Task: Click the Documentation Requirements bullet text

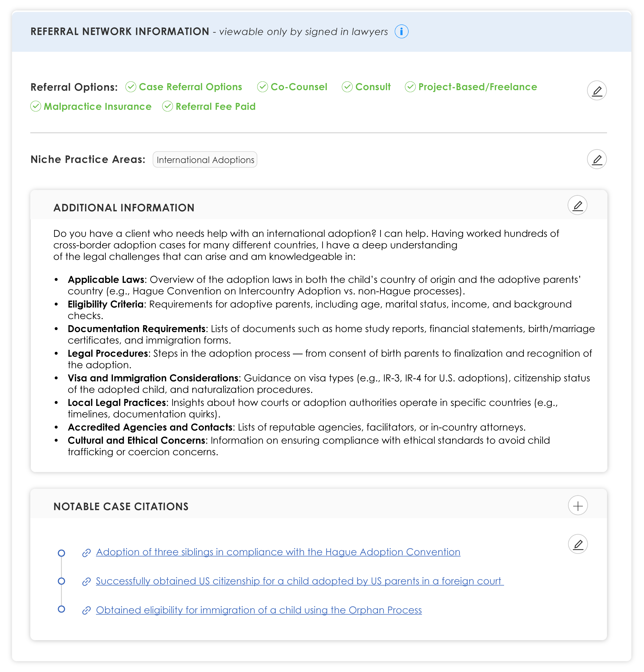Action: tap(331, 334)
